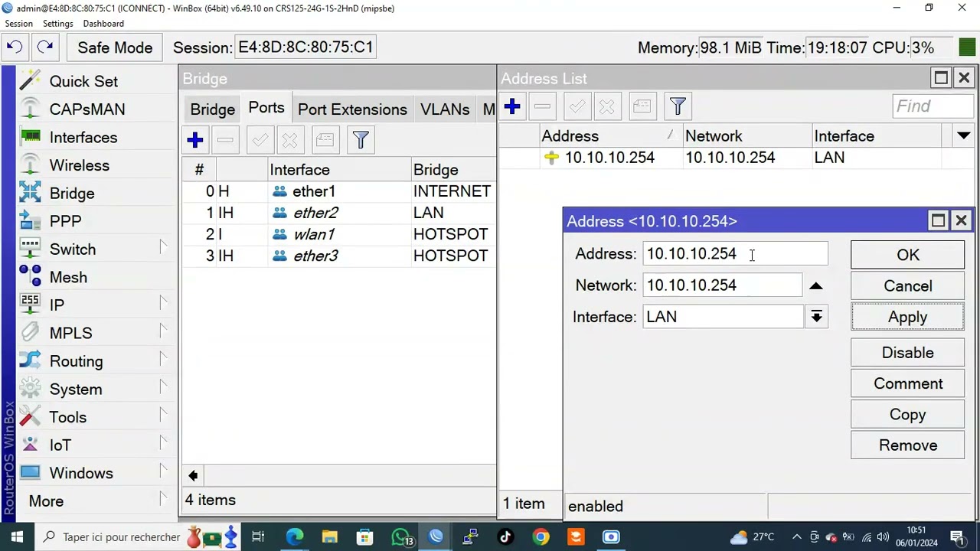Expand the Routing submenu arrow
This screenshot has height=551, width=980.
163,359
